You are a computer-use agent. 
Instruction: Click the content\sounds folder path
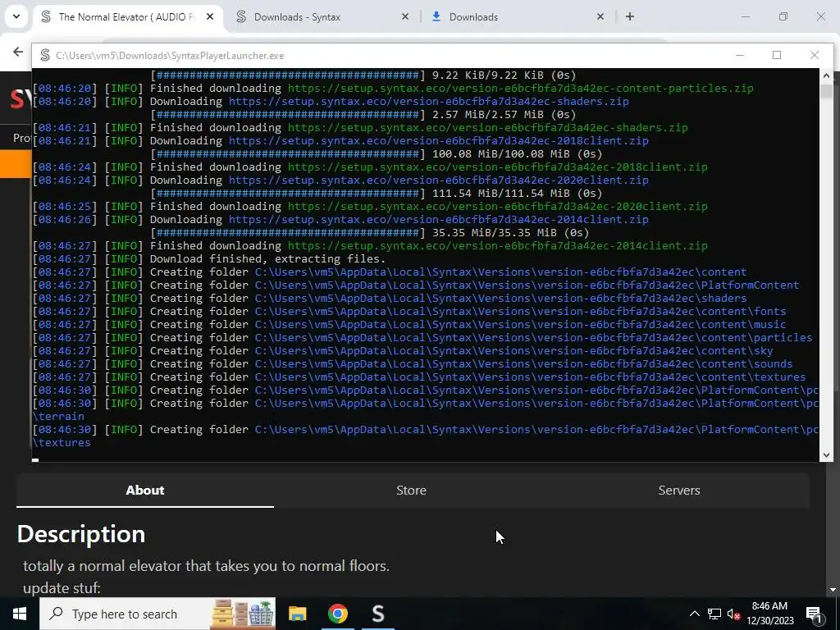click(523, 363)
